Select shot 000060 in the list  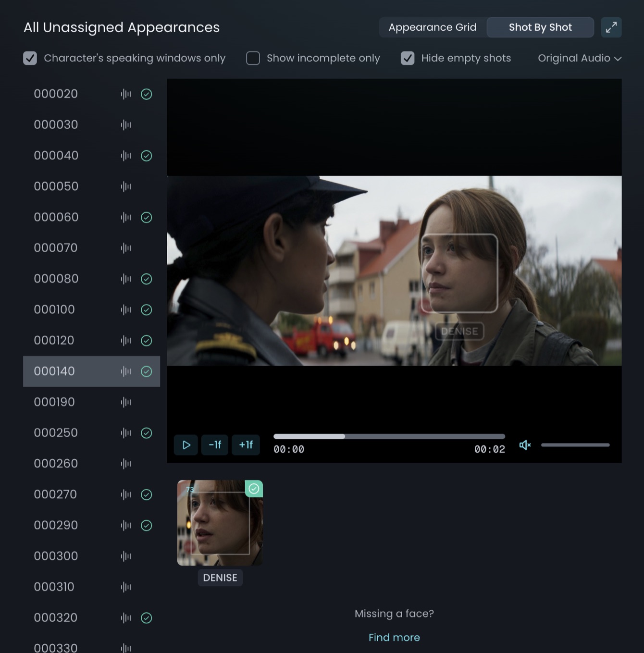[x=91, y=217]
